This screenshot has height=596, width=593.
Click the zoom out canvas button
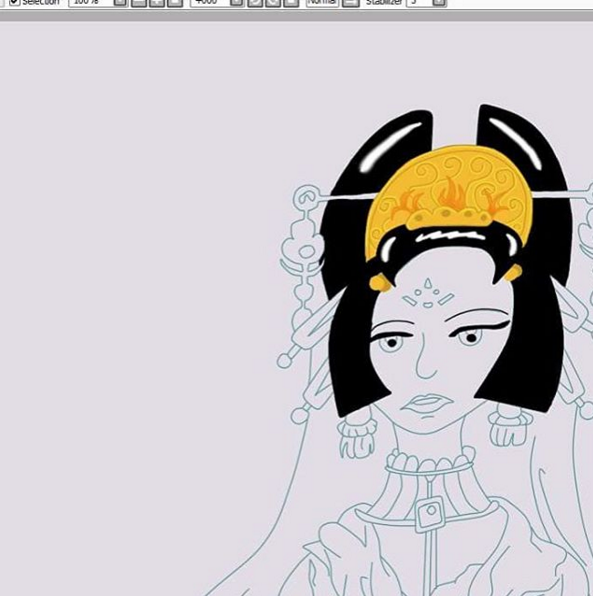pyautogui.click(x=138, y=2)
